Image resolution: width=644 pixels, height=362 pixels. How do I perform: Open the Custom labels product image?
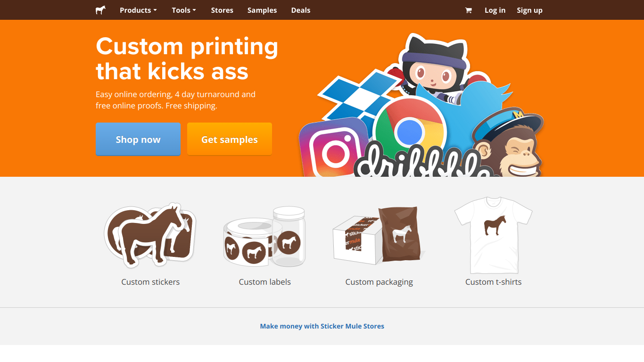(x=264, y=237)
